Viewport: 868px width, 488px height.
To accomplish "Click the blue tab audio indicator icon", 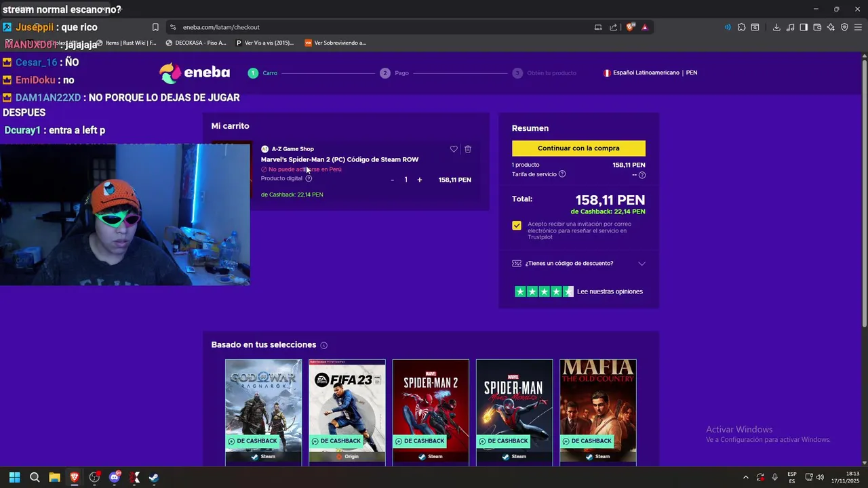I will coord(728,27).
